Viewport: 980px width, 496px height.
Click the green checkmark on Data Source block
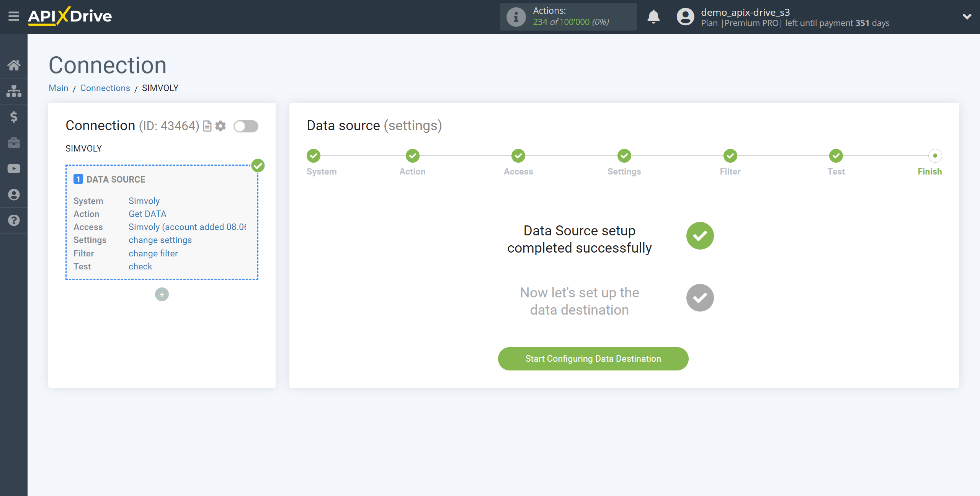258,165
